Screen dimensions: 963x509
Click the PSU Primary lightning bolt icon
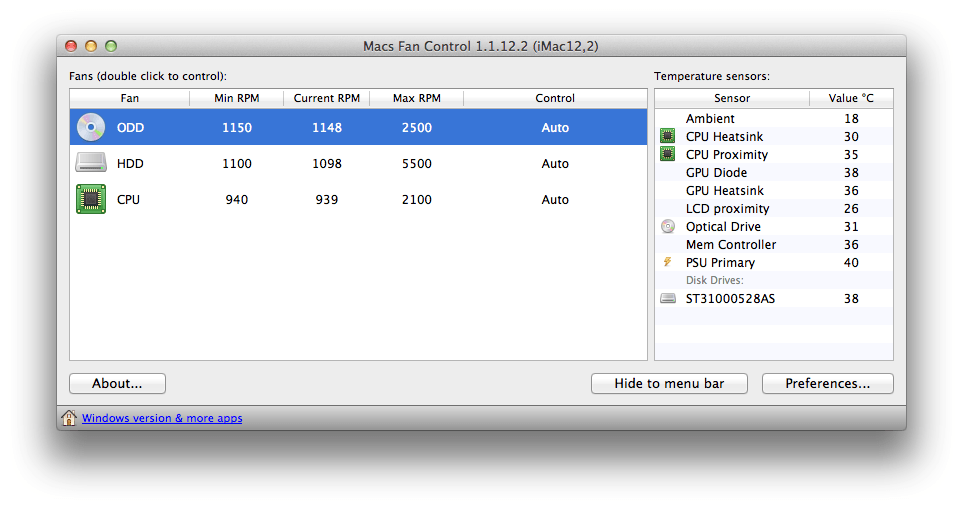(668, 262)
